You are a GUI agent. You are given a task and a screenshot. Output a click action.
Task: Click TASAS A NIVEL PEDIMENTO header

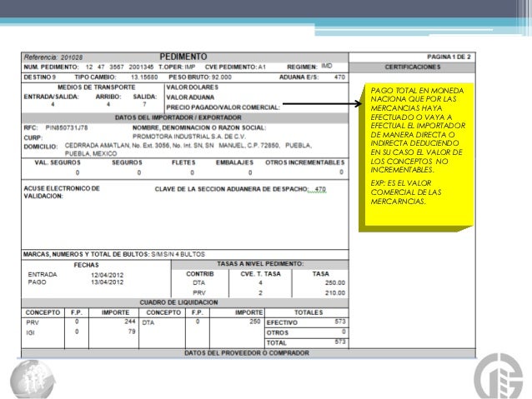tap(260, 264)
